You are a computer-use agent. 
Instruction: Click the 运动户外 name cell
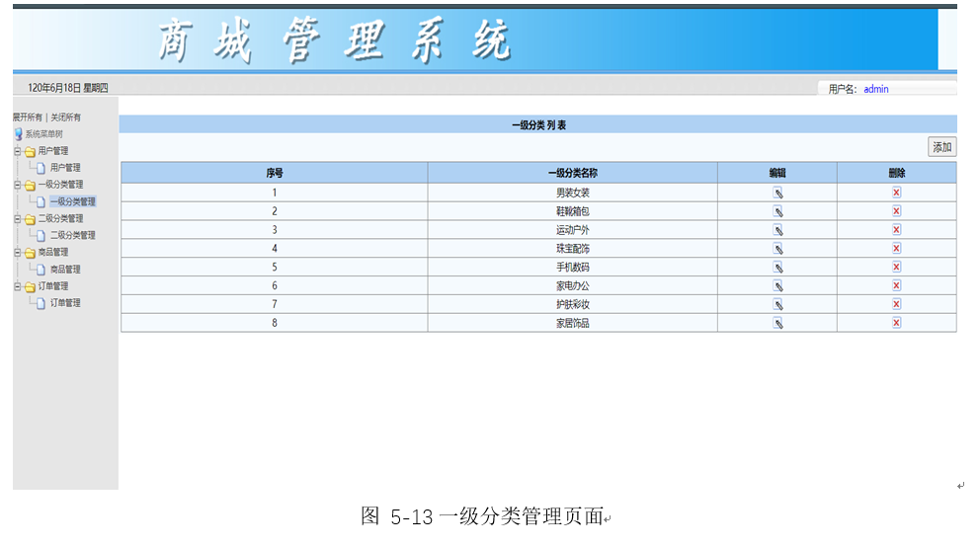tap(573, 230)
